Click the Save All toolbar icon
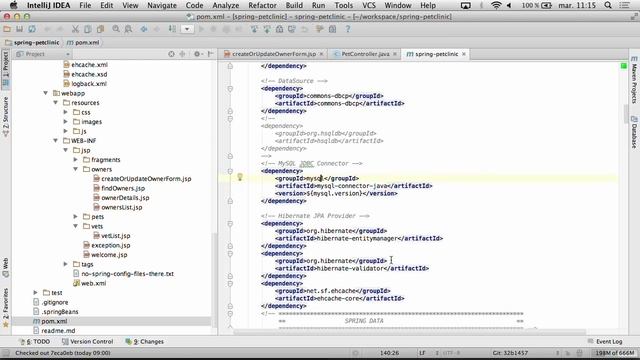This screenshot has width=640, height=360. [x=19, y=29]
